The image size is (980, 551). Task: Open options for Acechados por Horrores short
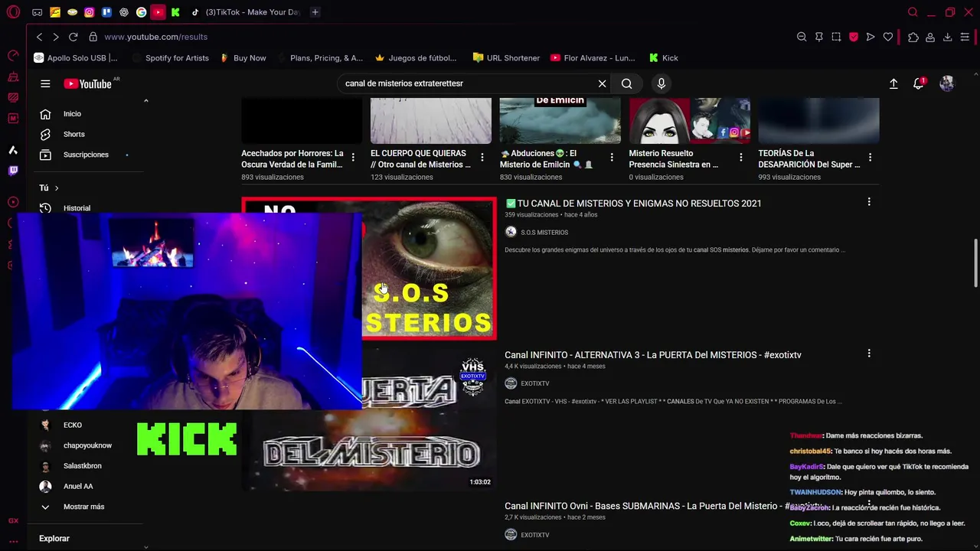tap(353, 157)
